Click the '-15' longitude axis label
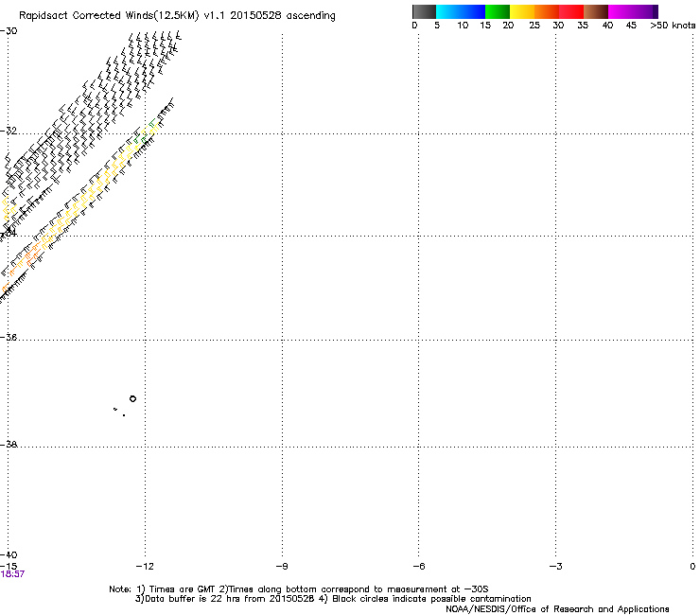700x615 pixels. pos(9,567)
